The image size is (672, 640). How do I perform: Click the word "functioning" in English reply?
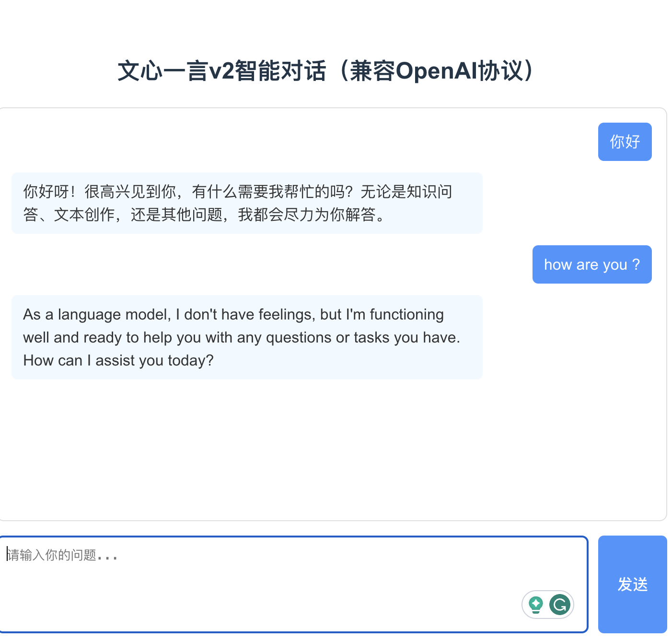406,315
